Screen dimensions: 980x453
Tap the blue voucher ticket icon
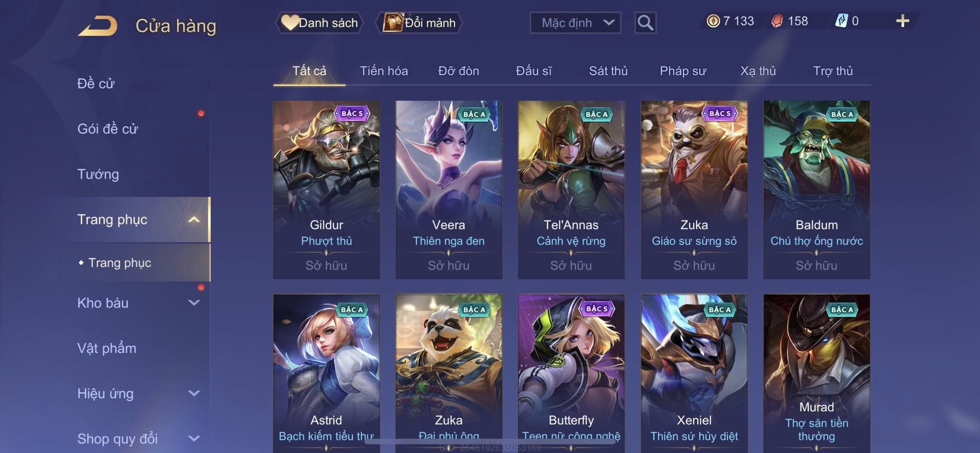[x=841, y=21]
